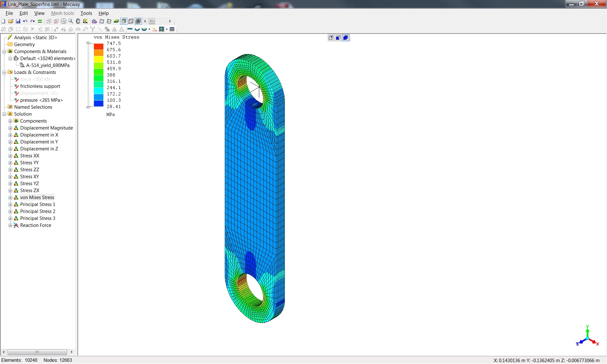Screen dimensions: 607x364
Task: Redo the last action
Action: click(33, 21)
